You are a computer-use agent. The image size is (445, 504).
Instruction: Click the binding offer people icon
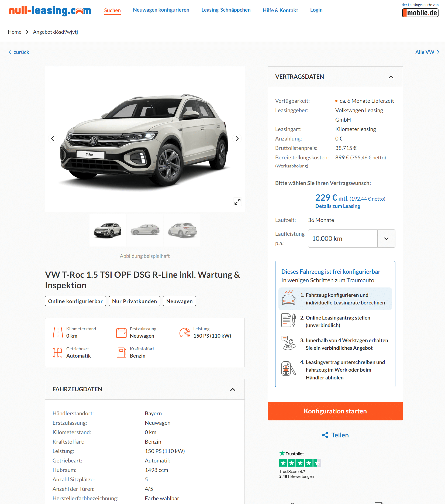coord(289,343)
